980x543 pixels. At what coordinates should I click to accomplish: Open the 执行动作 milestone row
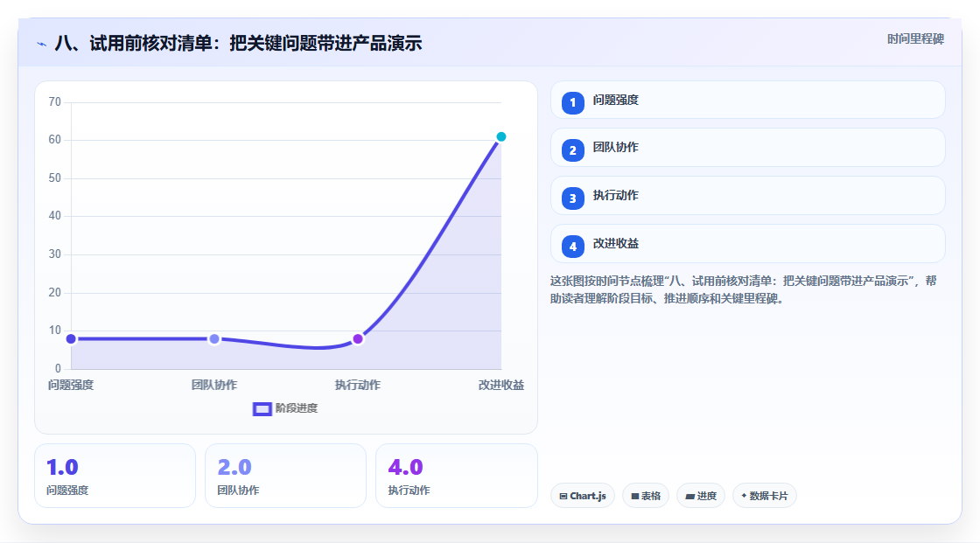coord(747,196)
